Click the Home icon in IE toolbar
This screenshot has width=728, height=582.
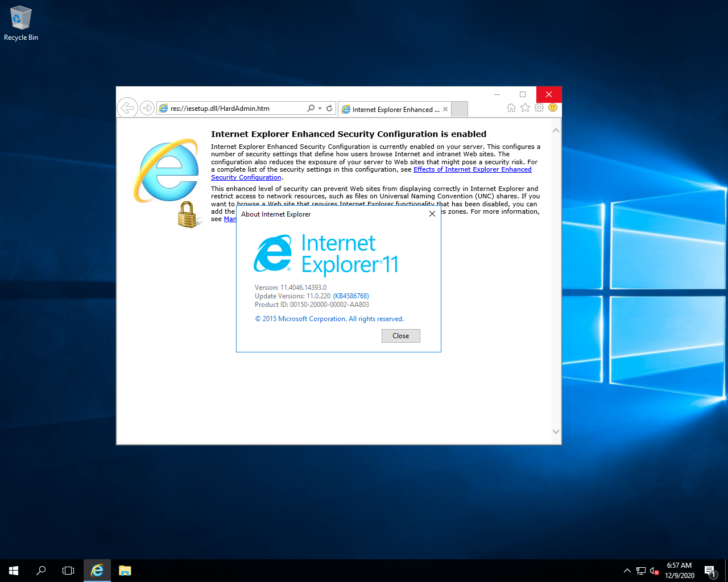(511, 107)
